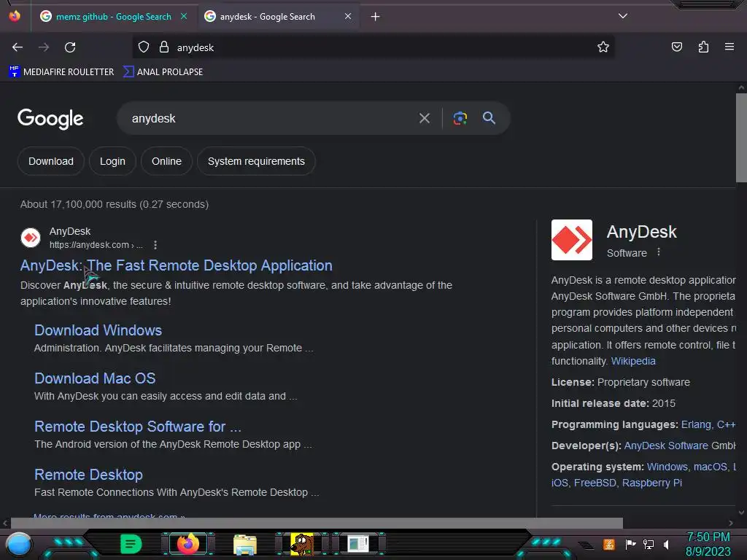Open the Wikipedia link in panel
This screenshot has width=747, height=560.
point(633,361)
